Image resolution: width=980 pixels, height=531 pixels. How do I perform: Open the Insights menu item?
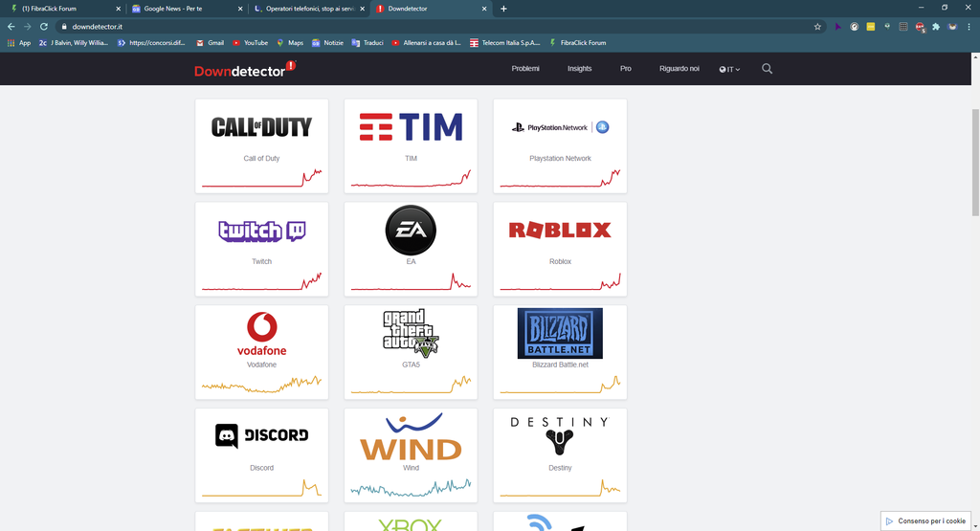click(x=579, y=69)
